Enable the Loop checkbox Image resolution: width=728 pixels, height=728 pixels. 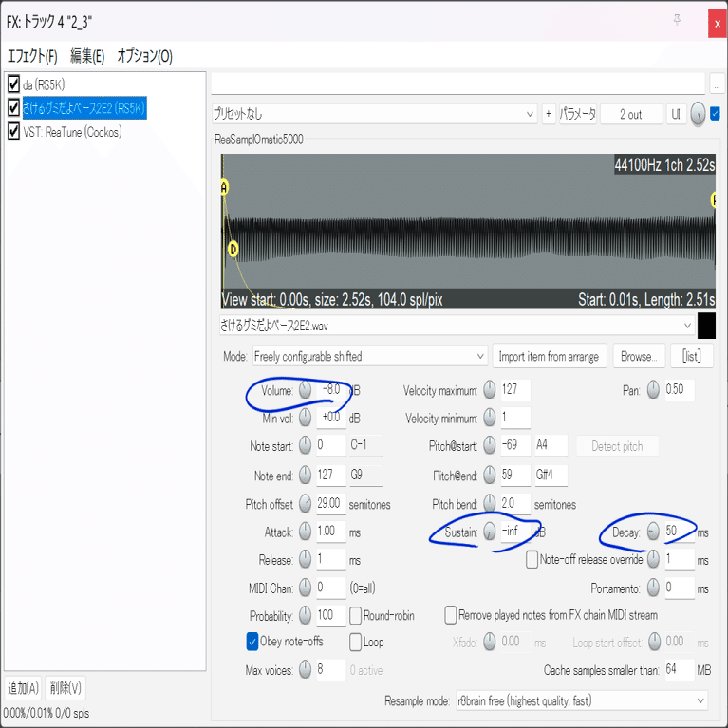[x=355, y=643]
